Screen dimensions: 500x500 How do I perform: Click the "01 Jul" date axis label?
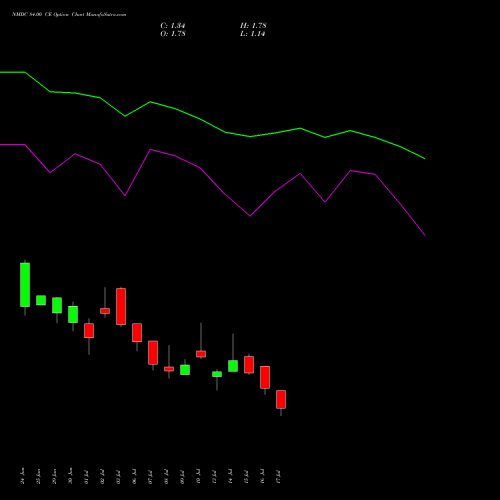pyautogui.click(x=86, y=477)
